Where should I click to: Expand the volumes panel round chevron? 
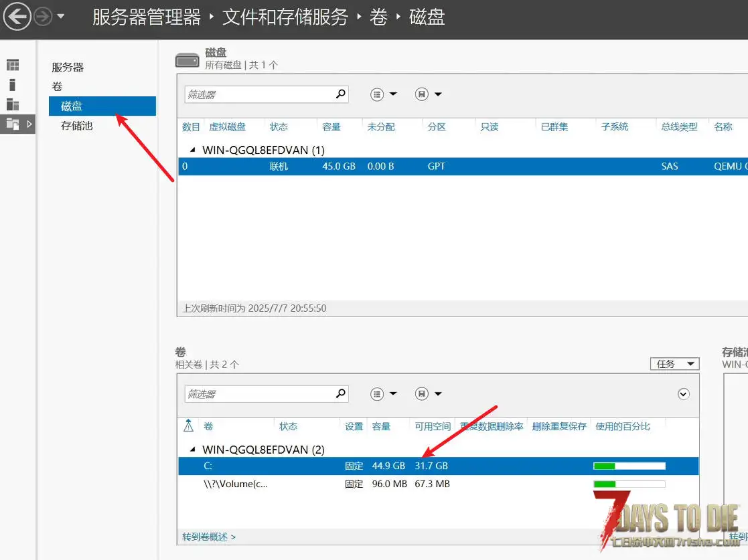click(x=683, y=393)
